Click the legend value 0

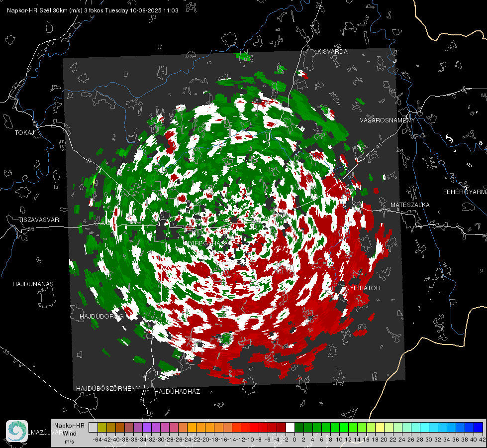294,440
